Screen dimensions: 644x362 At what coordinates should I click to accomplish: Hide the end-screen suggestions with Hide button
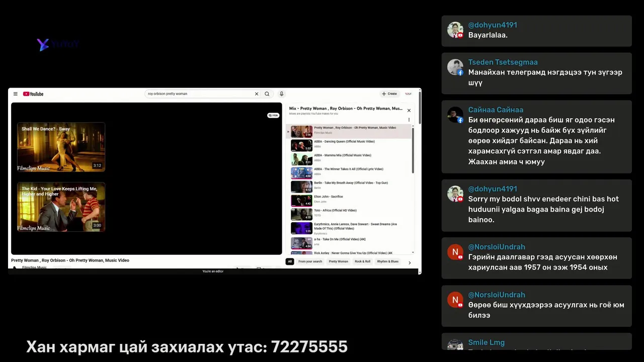(273, 116)
